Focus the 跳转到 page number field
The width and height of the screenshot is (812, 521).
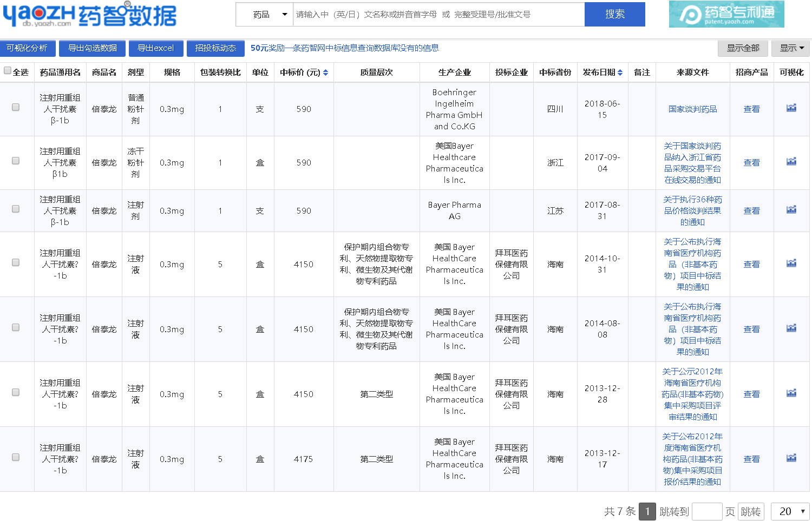pos(707,512)
